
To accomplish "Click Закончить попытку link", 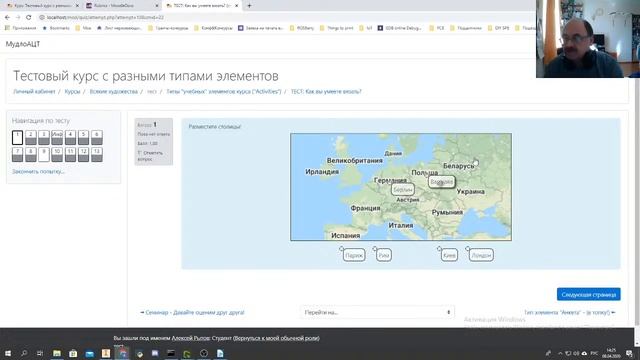I will click(x=38, y=171).
